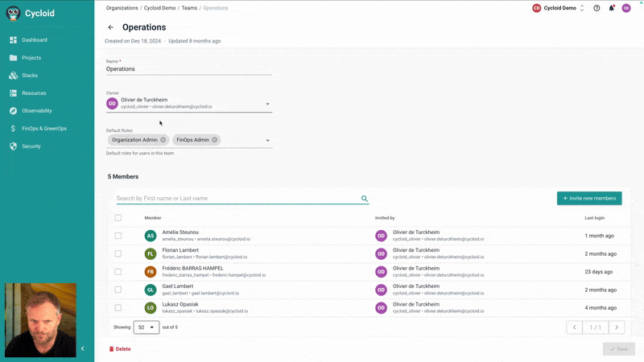Viewport: 644px width, 362px height.
Task: Open the notifications bell
Action: tap(611, 8)
